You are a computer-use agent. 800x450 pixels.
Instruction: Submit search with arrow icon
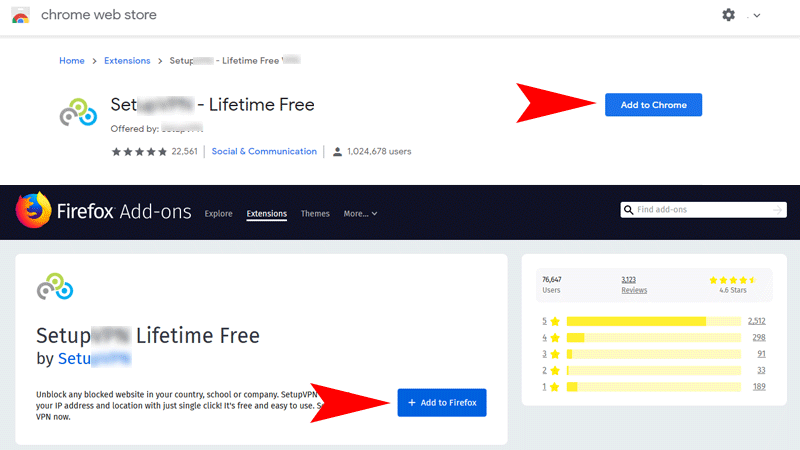777,210
